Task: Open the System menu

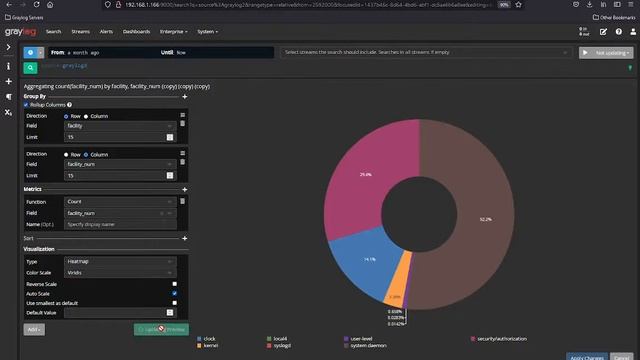Action: [207, 32]
